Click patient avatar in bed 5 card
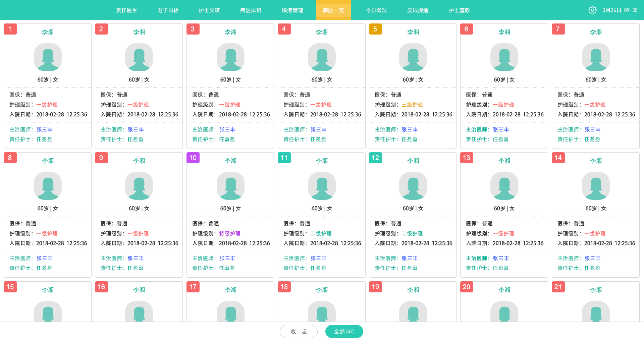This screenshot has height=340, width=644. tap(413, 57)
